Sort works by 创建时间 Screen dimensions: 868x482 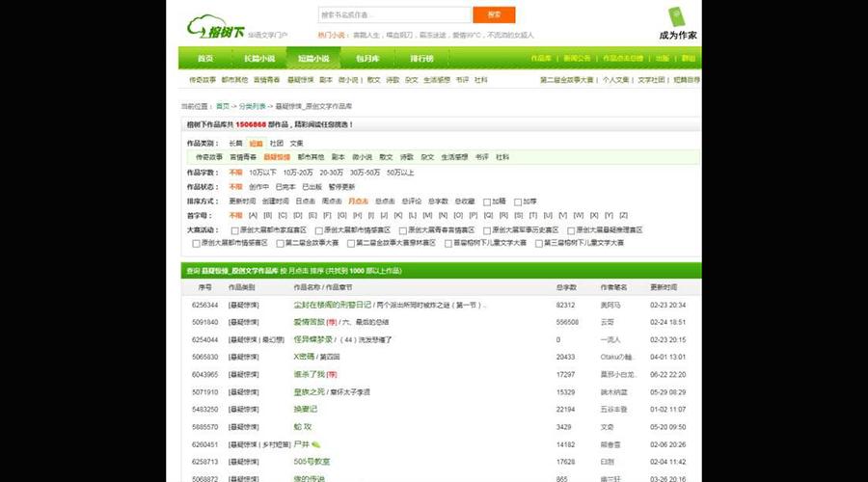275,201
